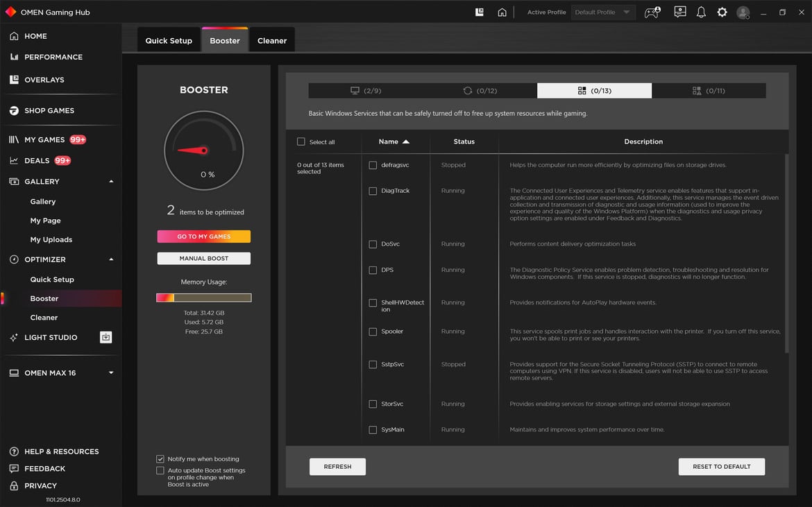The image size is (812, 507).
Task: Open the Performance section icon
Action: [14, 57]
